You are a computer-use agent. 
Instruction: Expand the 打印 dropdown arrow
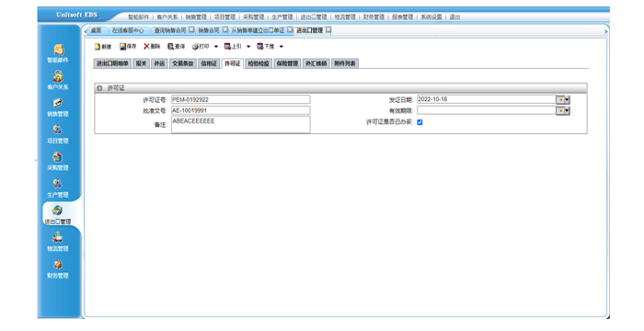click(x=216, y=47)
